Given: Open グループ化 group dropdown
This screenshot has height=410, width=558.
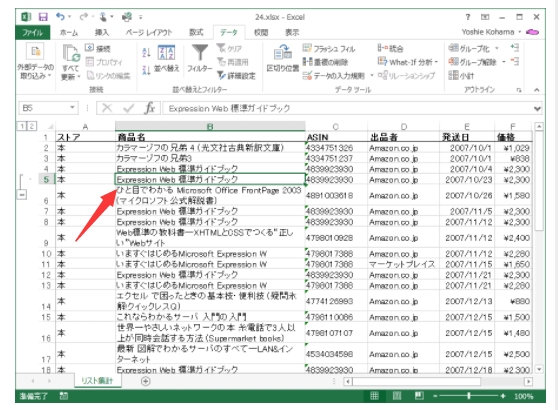Looking at the screenshot, I should click(497, 48).
